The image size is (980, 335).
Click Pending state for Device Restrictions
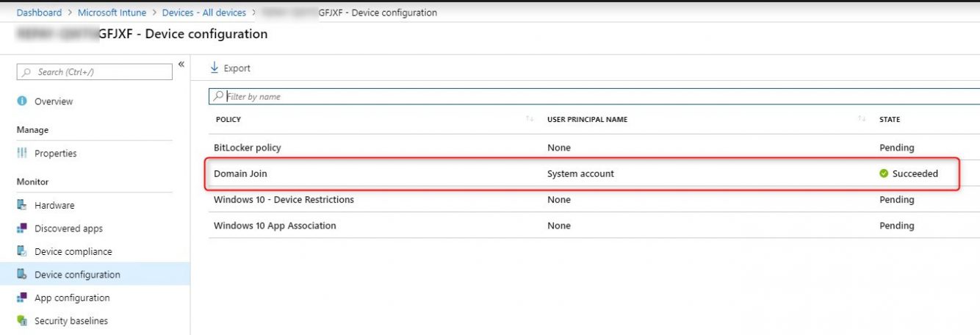[x=897, y=200]
